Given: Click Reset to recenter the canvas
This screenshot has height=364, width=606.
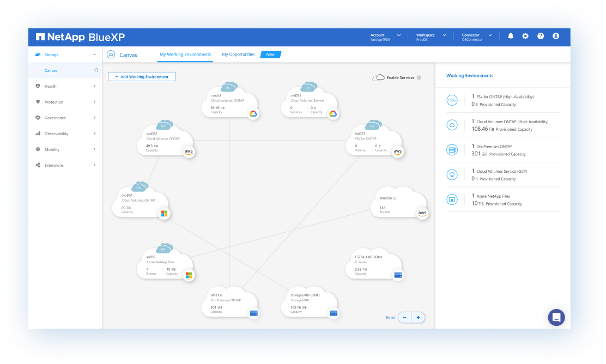Looking at the screenshot, I should [x=391, y=317].
